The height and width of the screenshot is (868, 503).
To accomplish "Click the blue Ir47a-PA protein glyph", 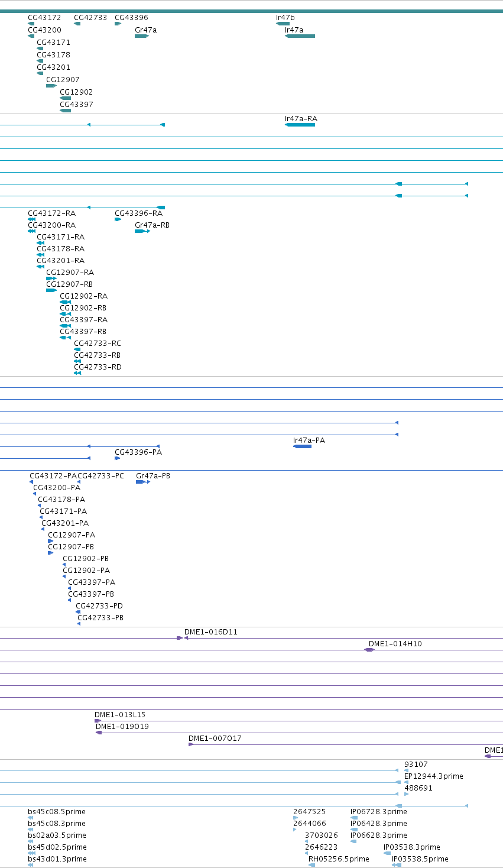I will coord(303,446).
